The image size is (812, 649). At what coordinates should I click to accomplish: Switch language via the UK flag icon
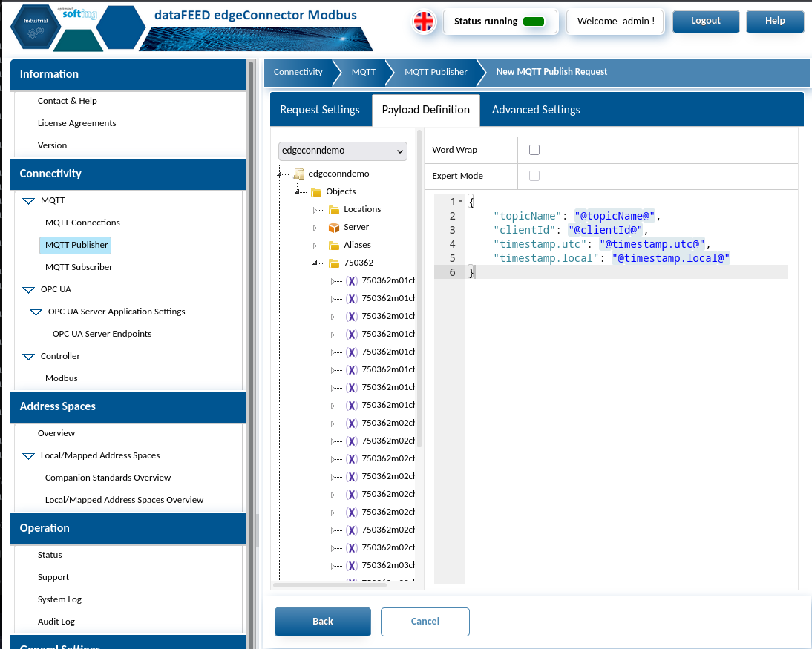click(424, 22)
